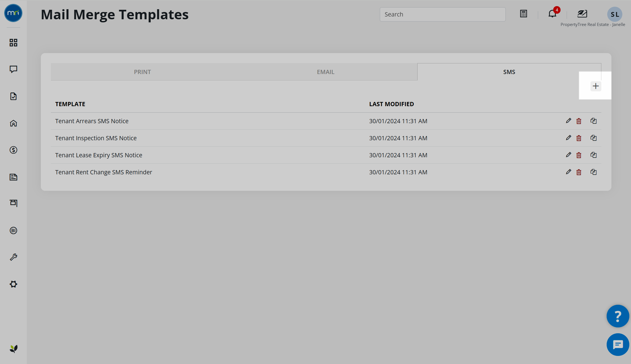Open the BI analytics sidebar icon

click(13, 230)
